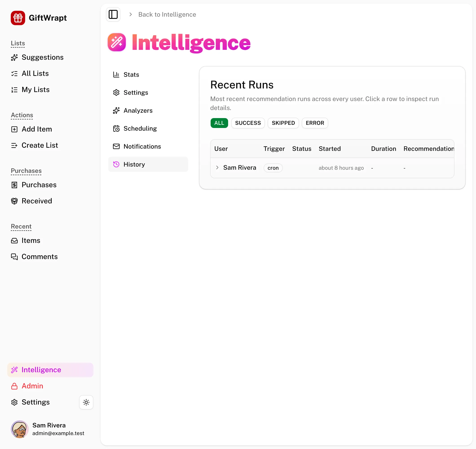Click the Duration column header
Viewport: 476px width, 449px height.
[383, 149]
